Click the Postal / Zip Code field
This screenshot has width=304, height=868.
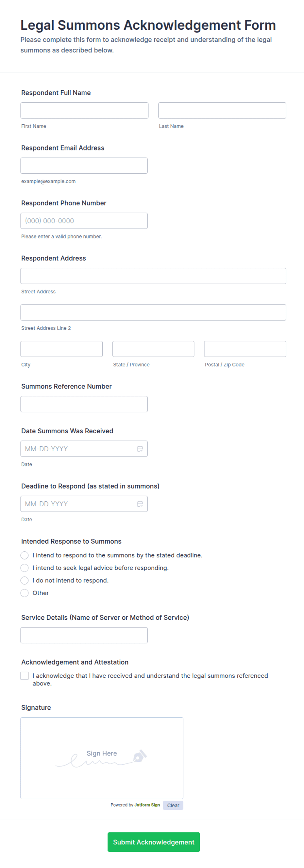(x=245, y=349)
